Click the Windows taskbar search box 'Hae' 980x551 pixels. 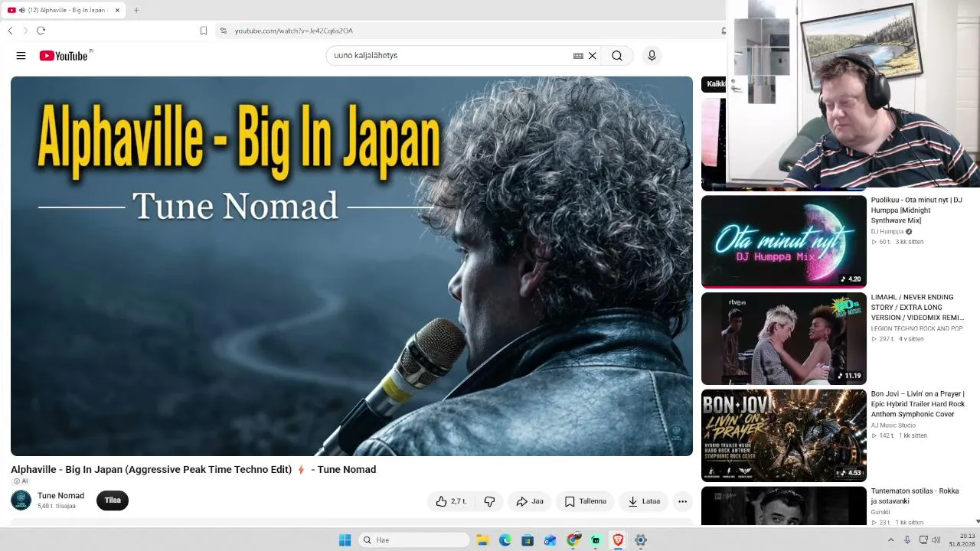pos(414,540)
